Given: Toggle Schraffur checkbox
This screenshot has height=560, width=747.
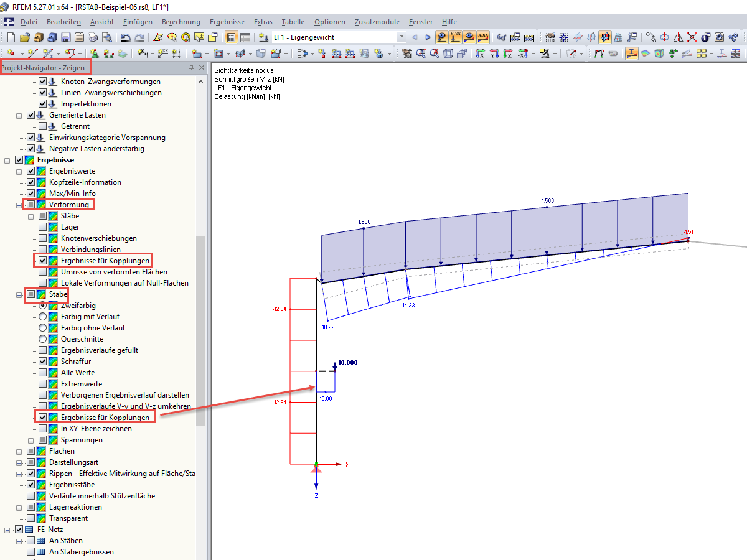Looking at the screenshot, I should pos(43,362).
